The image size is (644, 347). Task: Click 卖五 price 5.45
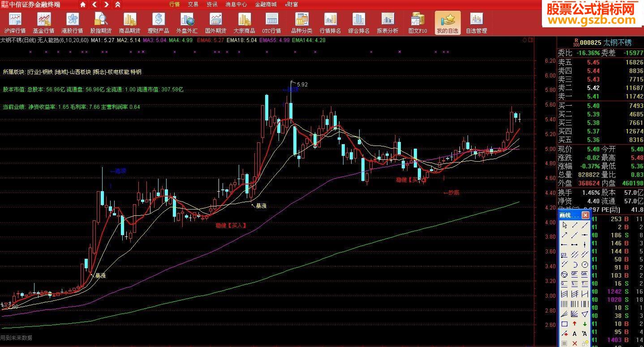click(x=593, y=63)
